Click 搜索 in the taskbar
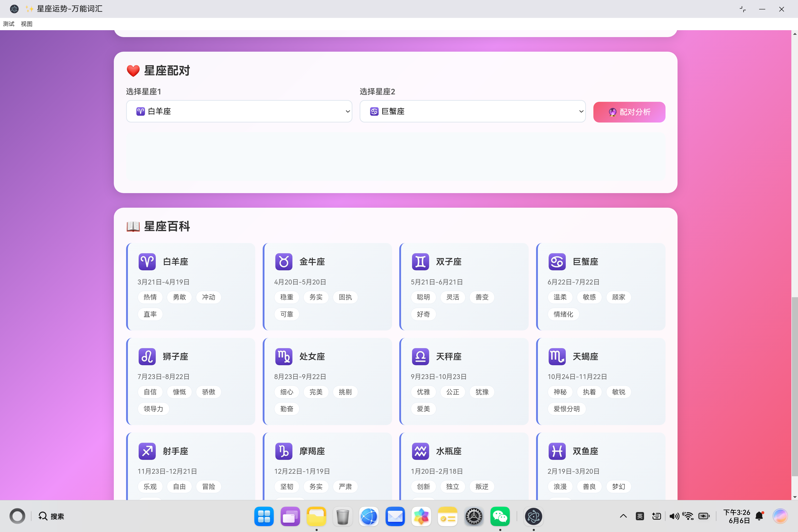Screen dimensions: 798x532 (x=51, y=516)
